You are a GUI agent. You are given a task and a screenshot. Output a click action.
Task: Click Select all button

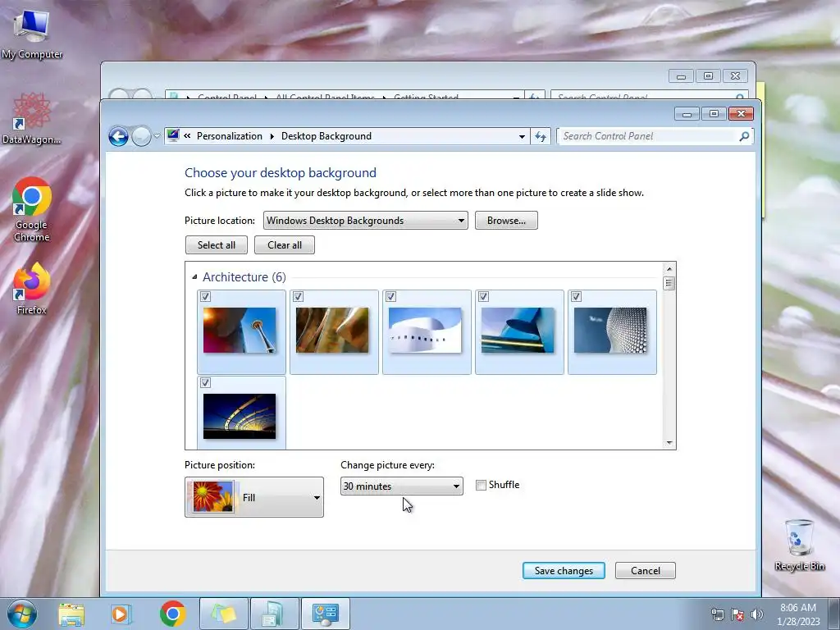point(217,244)
